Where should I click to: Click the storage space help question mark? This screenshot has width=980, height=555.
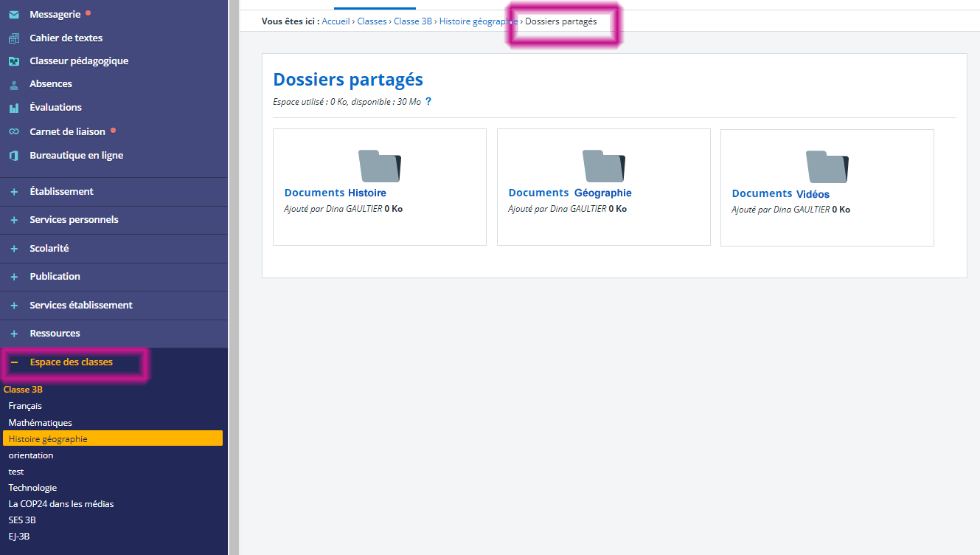[428, 102]
